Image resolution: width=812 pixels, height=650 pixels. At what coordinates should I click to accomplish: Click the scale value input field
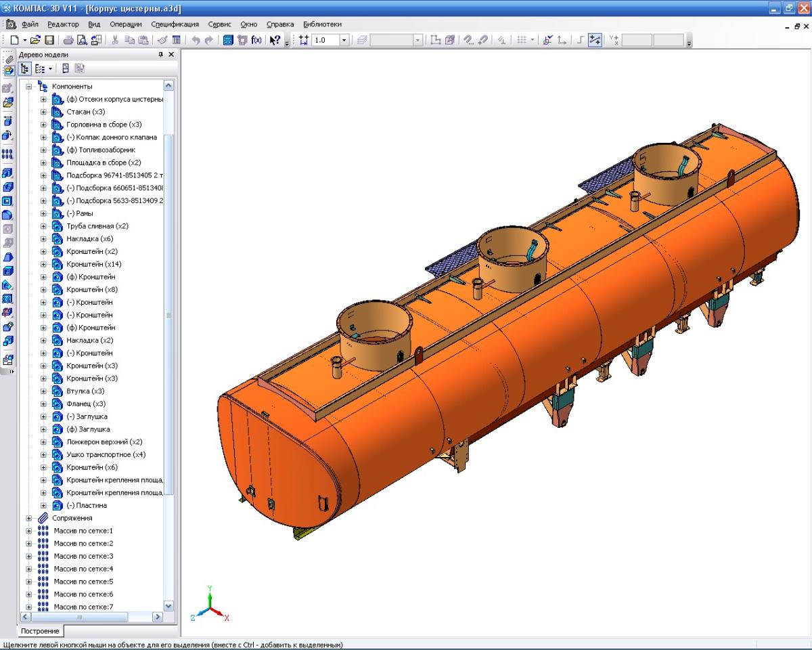point(325,41)
